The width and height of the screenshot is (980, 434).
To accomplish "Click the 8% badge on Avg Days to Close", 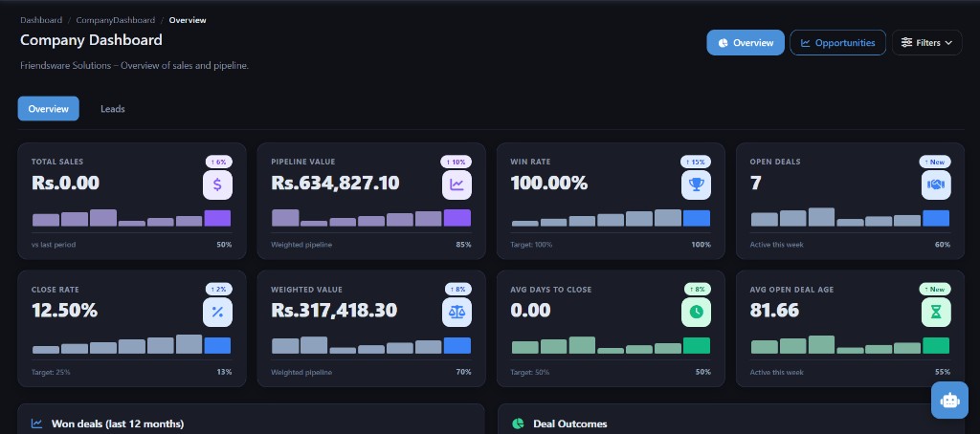I will (x=698, y=289).
